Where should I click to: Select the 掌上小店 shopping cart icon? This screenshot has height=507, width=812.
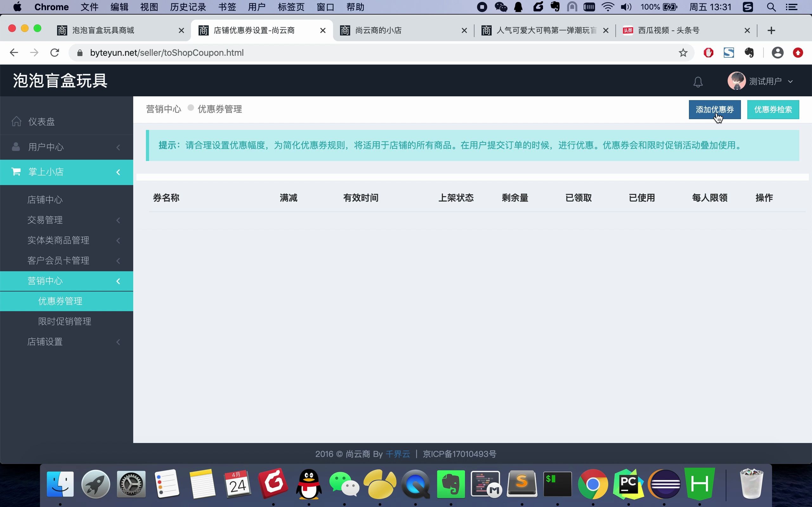16,171
